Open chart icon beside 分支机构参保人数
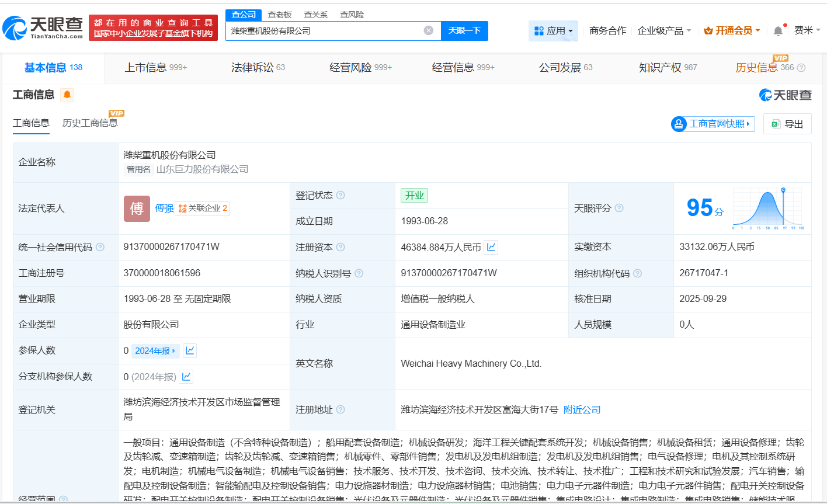The height and width of the screenshot is (504, 827). coord(186,377)
